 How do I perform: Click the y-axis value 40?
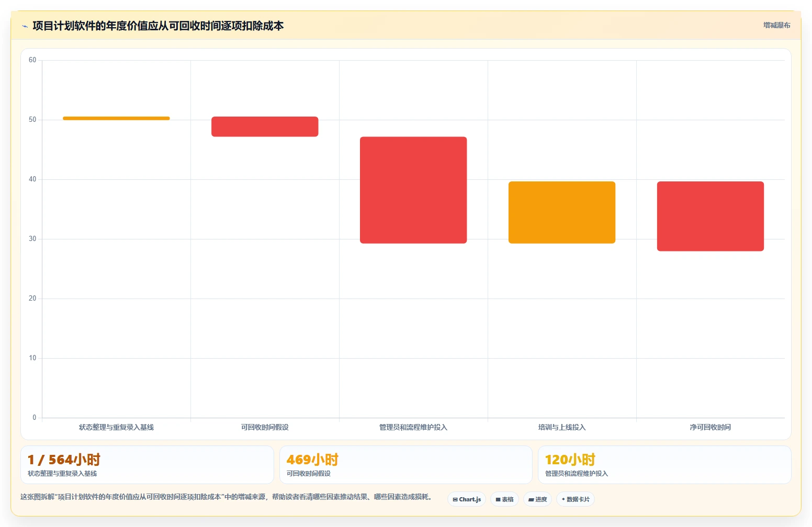32,179
